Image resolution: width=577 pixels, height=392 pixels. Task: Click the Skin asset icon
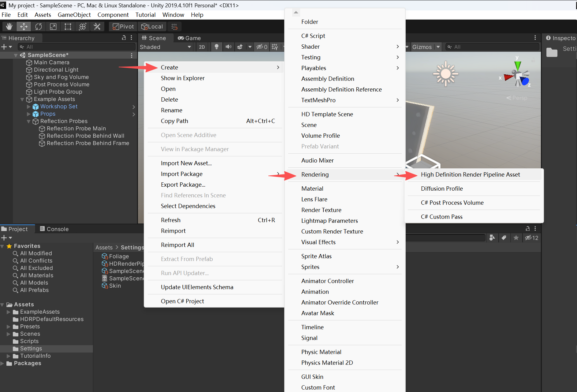pyautogui.click(x=105, y=286)
